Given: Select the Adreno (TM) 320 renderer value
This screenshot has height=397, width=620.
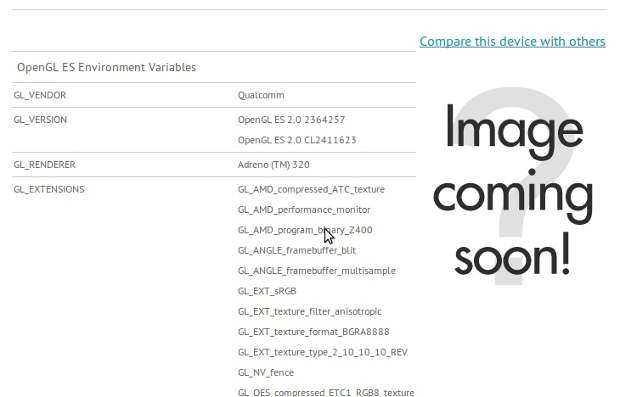Looking at the screenshot, I should click(274, 165).
